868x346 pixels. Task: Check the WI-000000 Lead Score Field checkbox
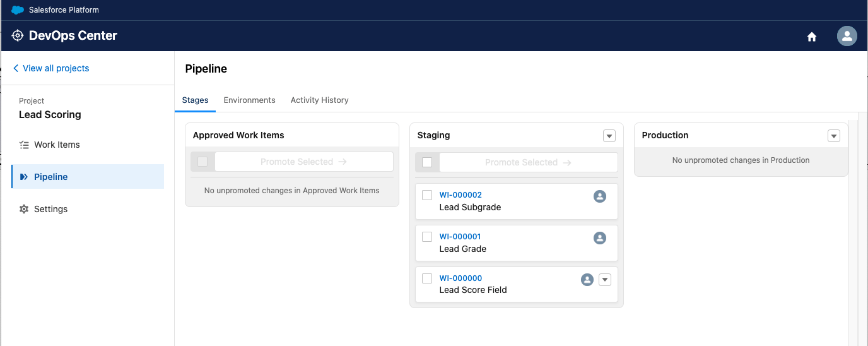(427, 278)
